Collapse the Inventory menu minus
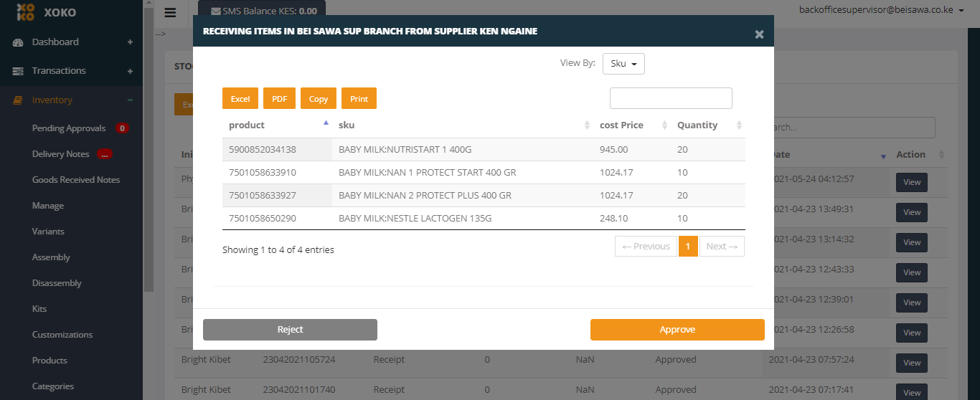 (130, 100)
